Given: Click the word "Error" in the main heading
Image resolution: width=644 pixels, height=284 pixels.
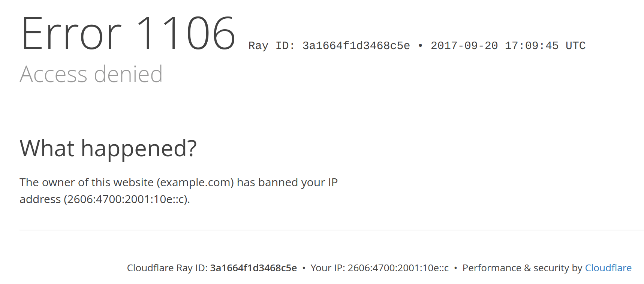Looking at the screenshot, I should [71, 34].
